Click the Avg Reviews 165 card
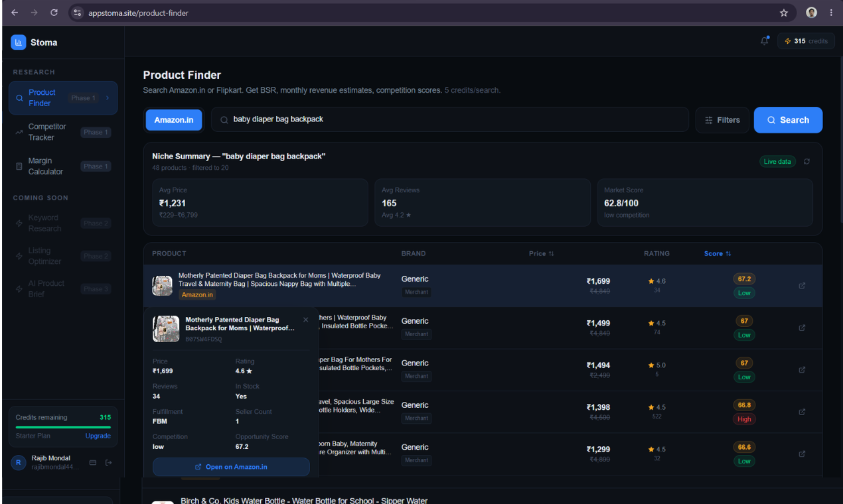The image size is (843, 504). pos(483,202)
